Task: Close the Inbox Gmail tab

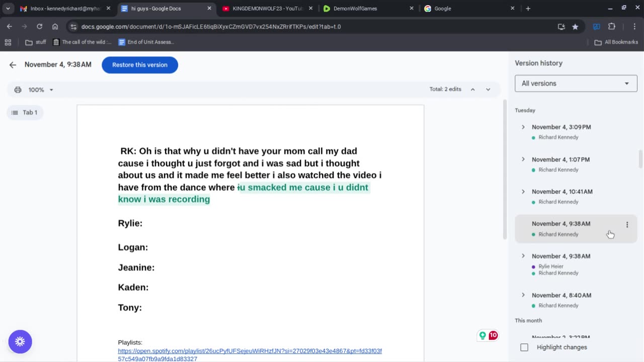Action: [x=108, y=9]
